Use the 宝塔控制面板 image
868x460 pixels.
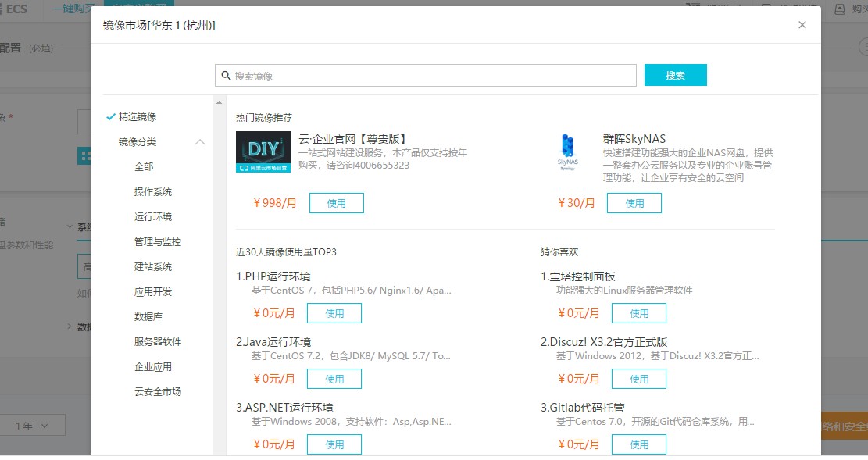(639, 313)
